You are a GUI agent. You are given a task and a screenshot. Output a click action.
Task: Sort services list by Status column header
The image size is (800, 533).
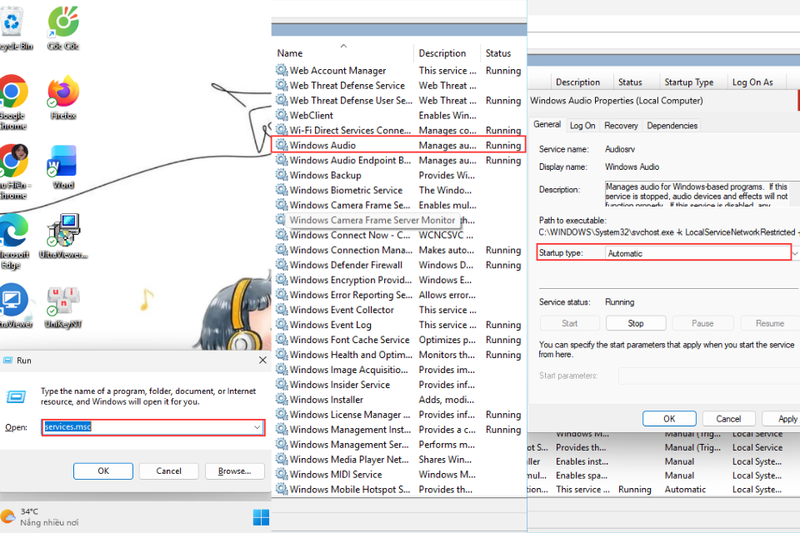[503, 53]
